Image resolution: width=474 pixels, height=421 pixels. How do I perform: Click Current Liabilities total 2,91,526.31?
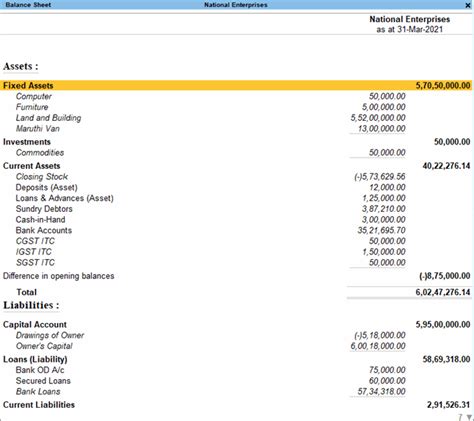449,405
